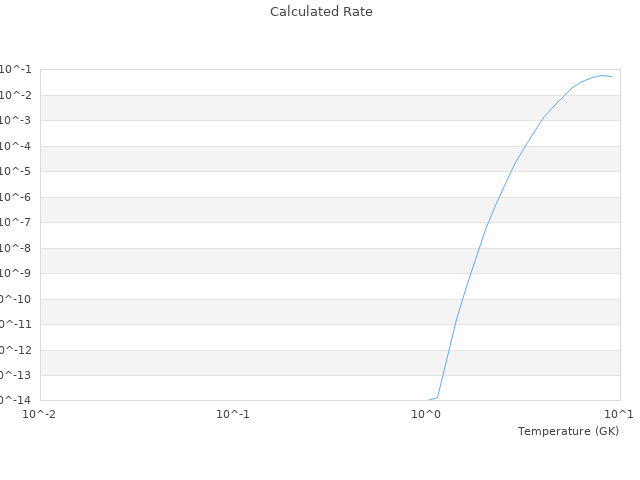Click the peak of the blue rate curve

click(x=602, y=75)
